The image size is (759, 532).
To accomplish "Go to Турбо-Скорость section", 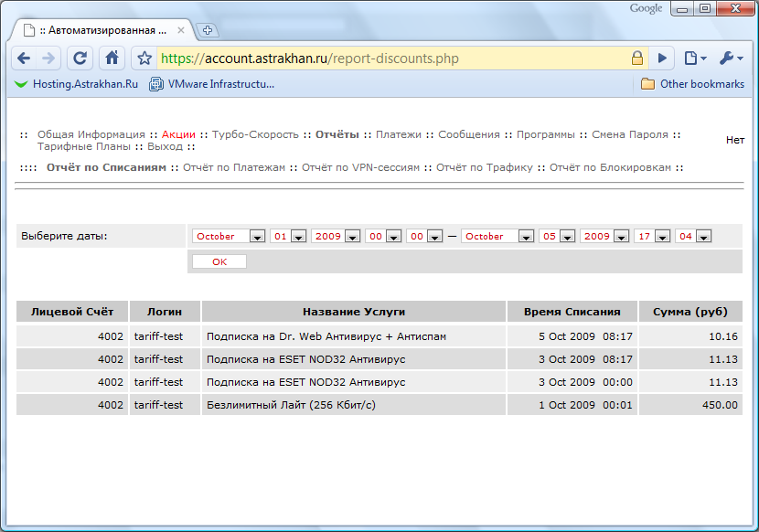I will pyautogui.click(x=255, y=134).
